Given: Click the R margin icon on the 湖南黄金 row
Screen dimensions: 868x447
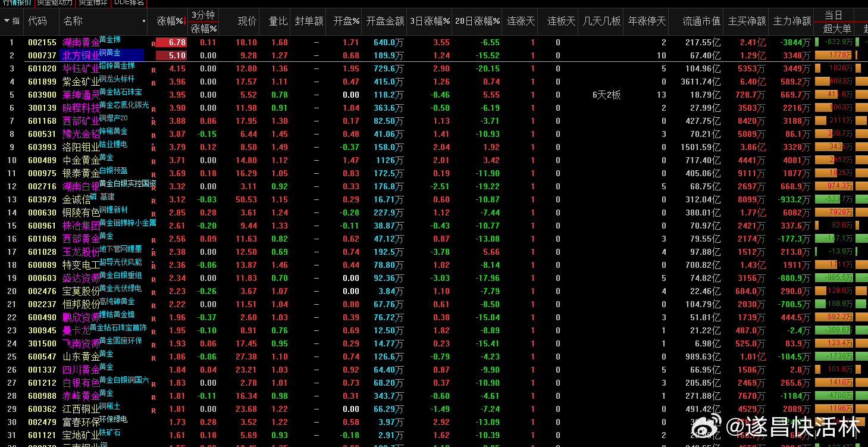Looking at the screenshot, I should [153, 43].
